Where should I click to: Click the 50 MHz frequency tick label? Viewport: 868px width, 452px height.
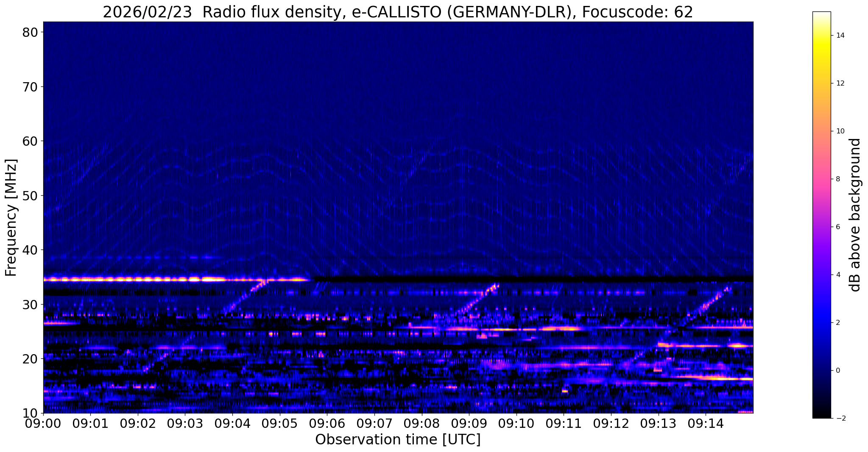[29, 196]
